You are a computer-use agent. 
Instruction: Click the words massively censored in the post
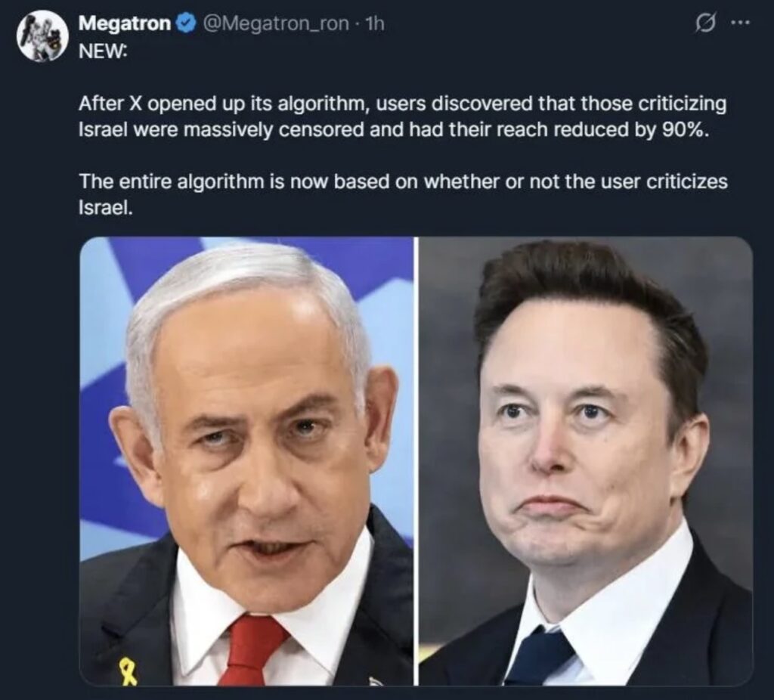(277, 130)
